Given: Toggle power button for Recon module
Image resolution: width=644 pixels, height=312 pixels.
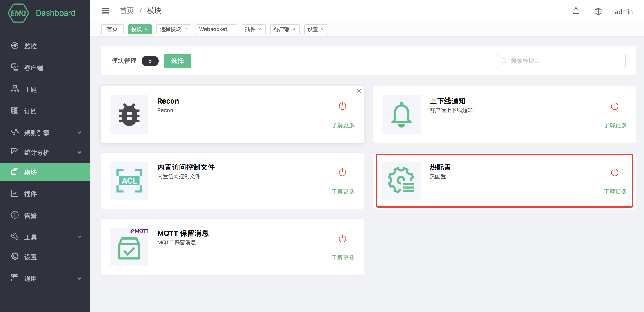Looking at the screenshot, I should pos(342,106).
